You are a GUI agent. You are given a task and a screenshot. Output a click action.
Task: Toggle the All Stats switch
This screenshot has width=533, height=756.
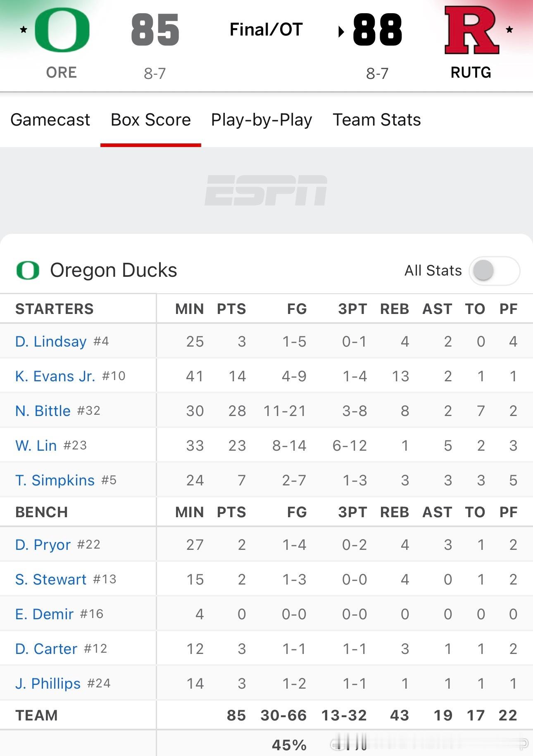tap(494, 271)
